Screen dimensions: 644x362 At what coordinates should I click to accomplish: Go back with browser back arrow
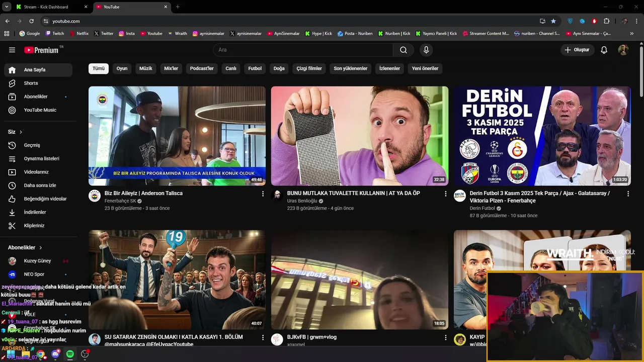[x=7, y=21]
